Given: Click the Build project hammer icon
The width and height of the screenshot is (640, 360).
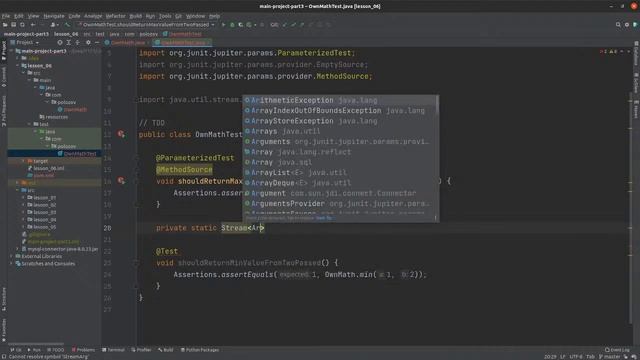Looking at the screenshot, I should 67,25.
